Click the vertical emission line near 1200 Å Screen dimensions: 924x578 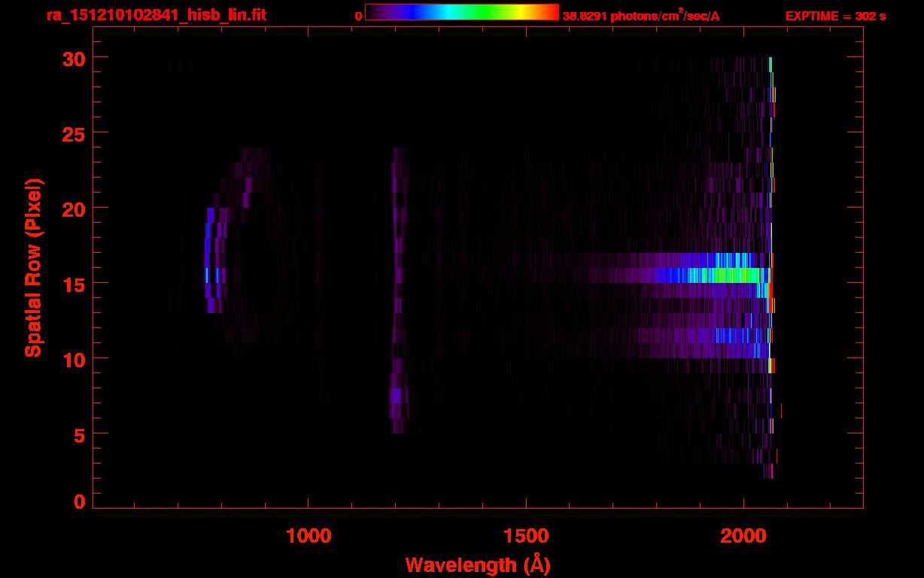coord(399,291)
